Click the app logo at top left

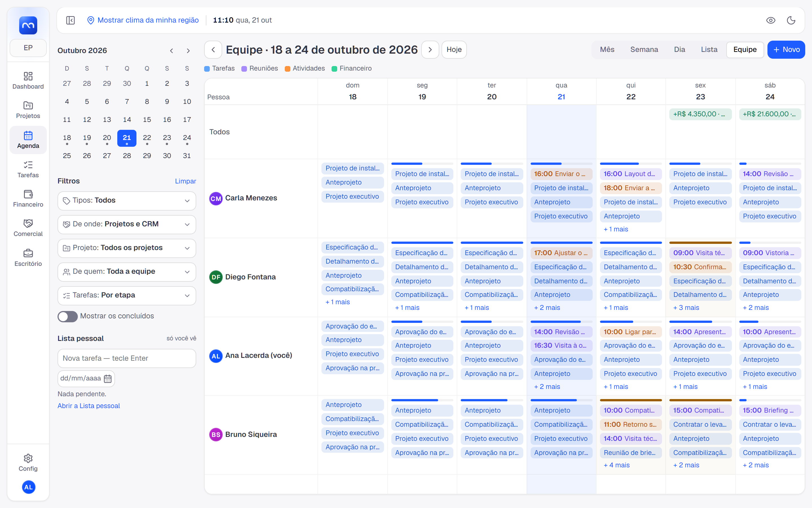[28, 25]
